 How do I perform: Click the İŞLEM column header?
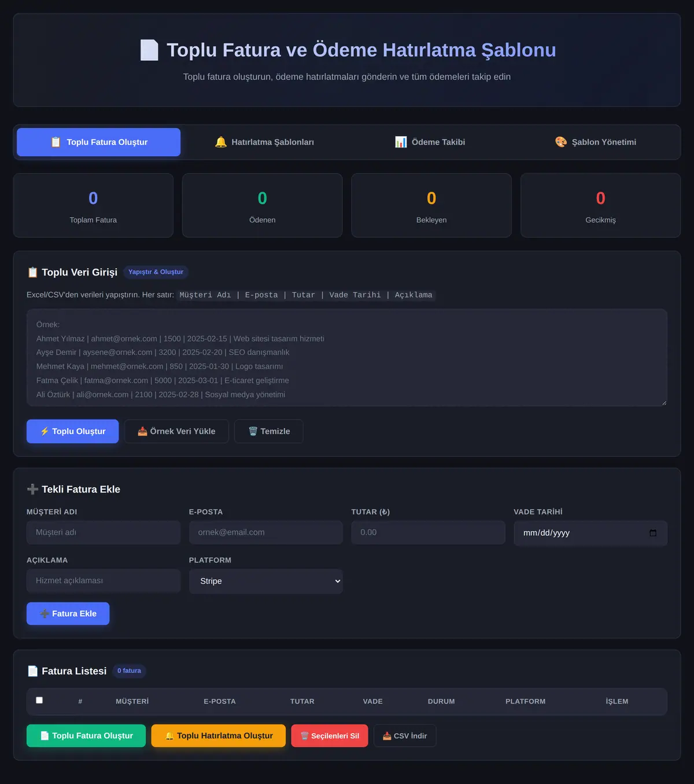pos(617,701)
